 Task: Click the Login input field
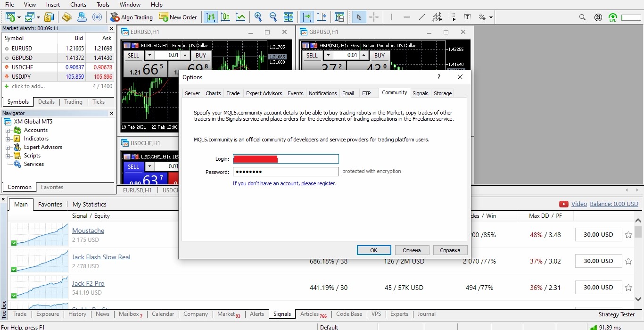[286, 159]
